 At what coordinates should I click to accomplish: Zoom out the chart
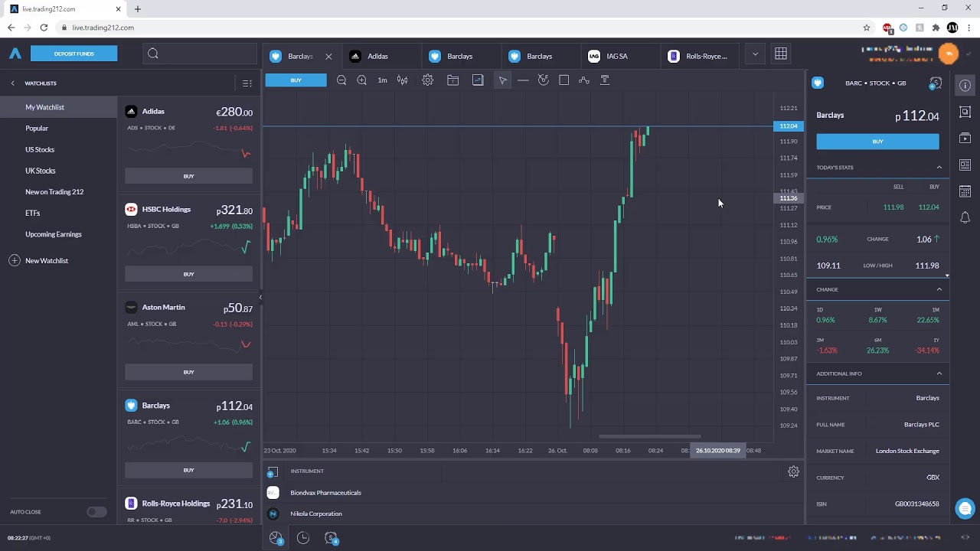[341, 80]
